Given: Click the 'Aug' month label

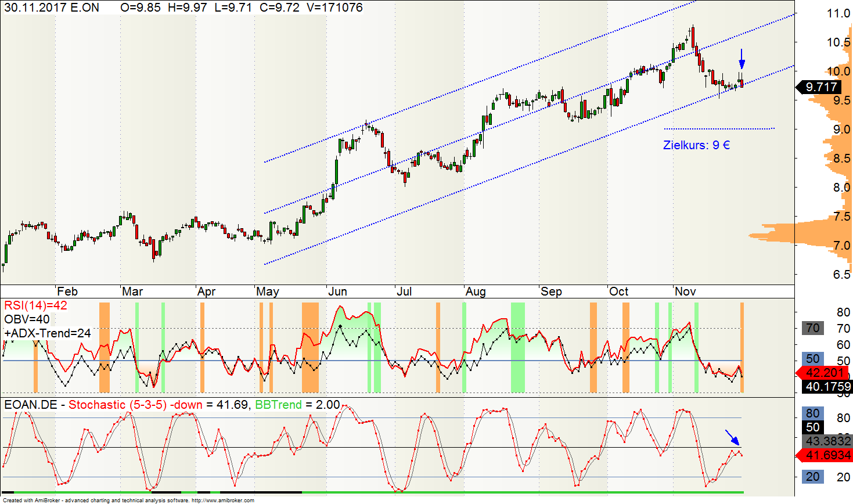Looking at the screenshot, I should (x=476, y=291).
